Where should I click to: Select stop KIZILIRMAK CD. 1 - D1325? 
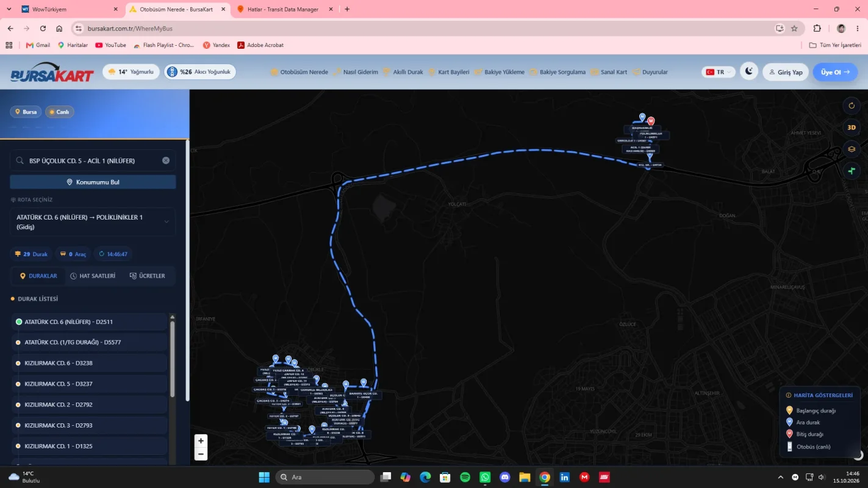pyautogui.click(x=90, y=446)
